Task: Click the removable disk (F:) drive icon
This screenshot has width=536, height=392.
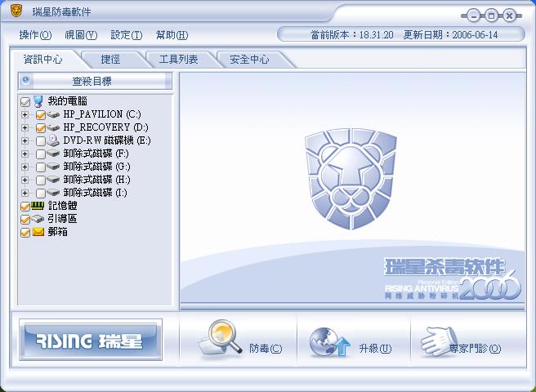Action: 53,154
